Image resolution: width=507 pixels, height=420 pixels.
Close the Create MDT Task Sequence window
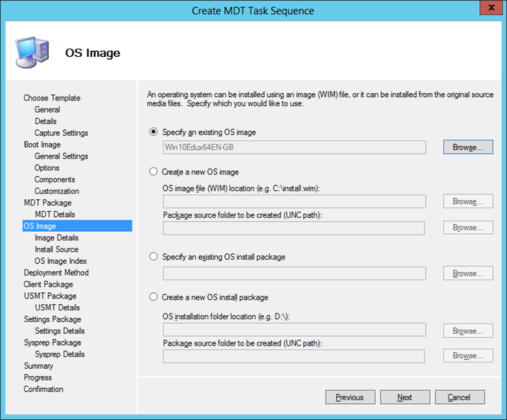pyautogui.click(x=490, y=10)
